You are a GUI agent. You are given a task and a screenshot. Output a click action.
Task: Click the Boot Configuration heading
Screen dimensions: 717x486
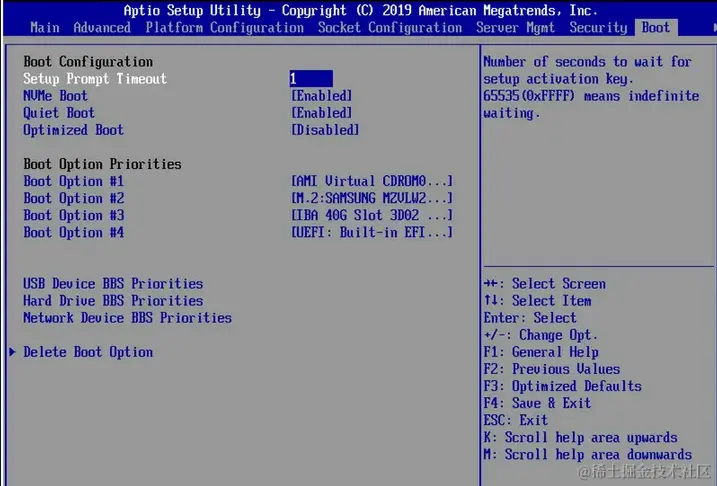(x=88, y=62)
